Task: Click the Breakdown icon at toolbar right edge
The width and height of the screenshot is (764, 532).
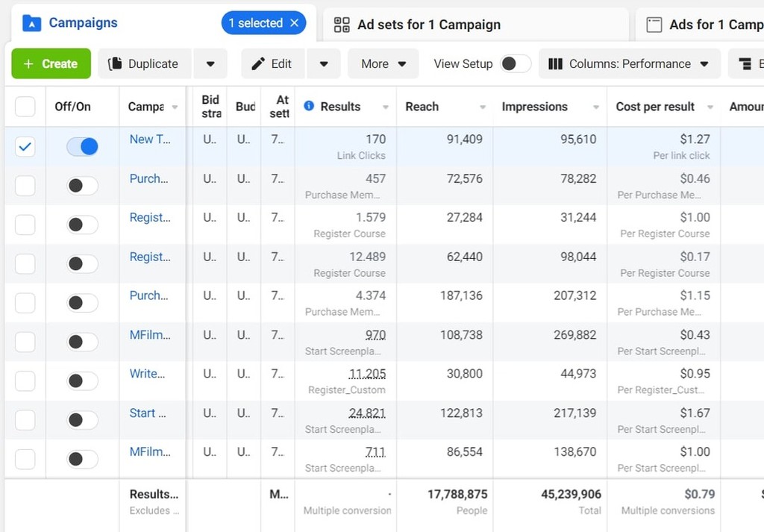Action: pos(745,64)
